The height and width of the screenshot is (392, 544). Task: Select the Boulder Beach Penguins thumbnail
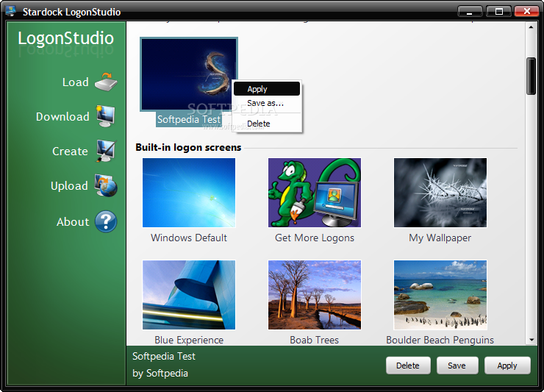pyautogui.click(x=440, y=295)
